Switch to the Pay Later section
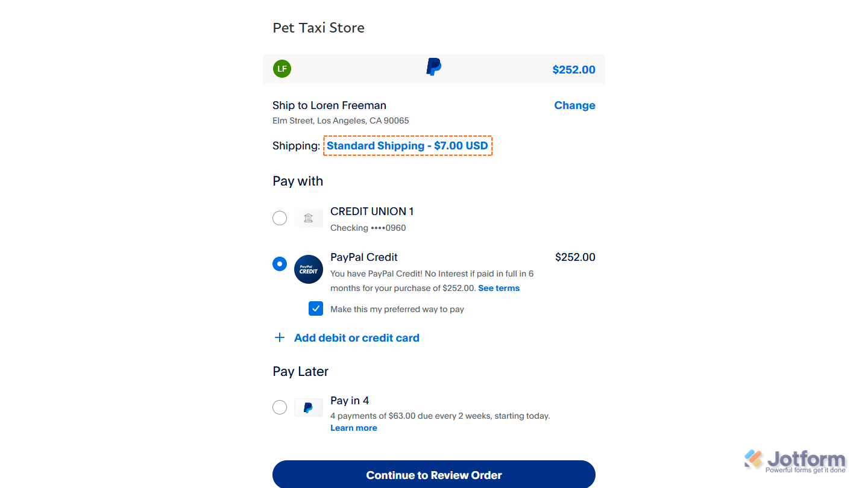The image size is (868, 488). pyautogui.click(x=300, y=371)
